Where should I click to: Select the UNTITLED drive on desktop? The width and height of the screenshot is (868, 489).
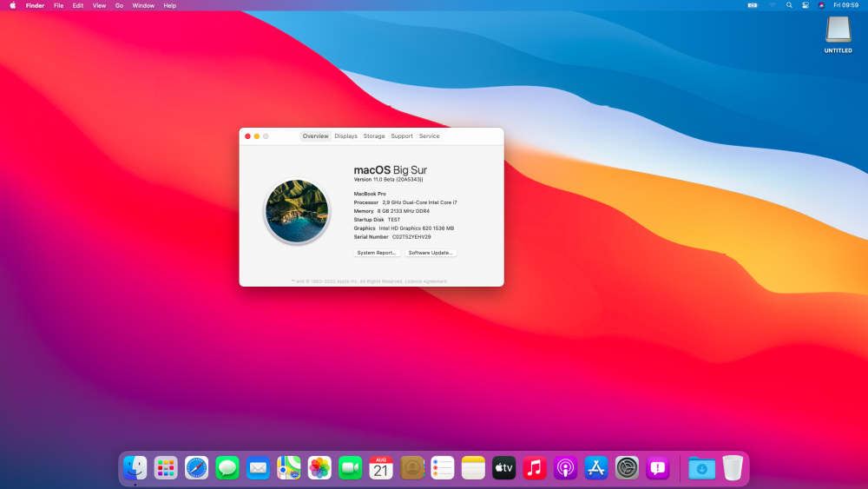(x=838, y=34)
